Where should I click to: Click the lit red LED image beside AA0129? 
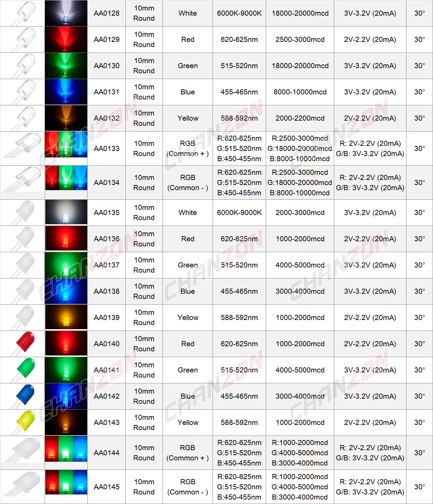coord(66,39)
